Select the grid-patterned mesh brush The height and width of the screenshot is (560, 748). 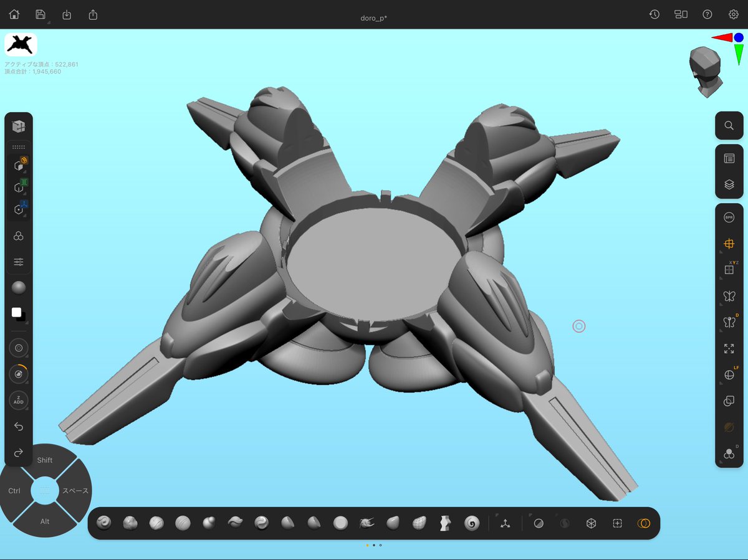(420, 523)
